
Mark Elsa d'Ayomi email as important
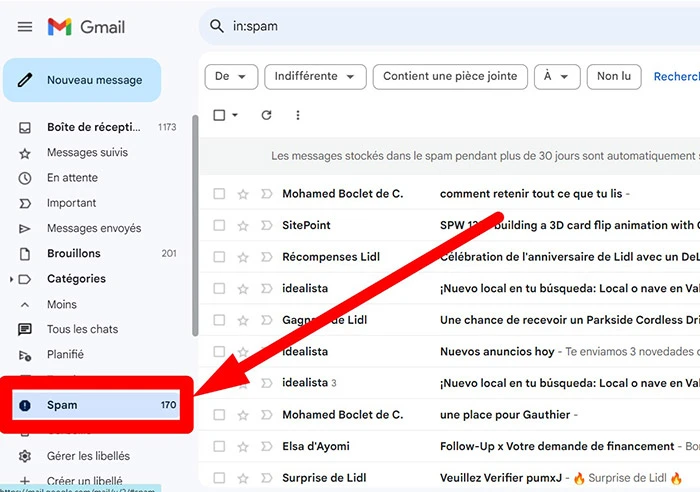(267, 446)
